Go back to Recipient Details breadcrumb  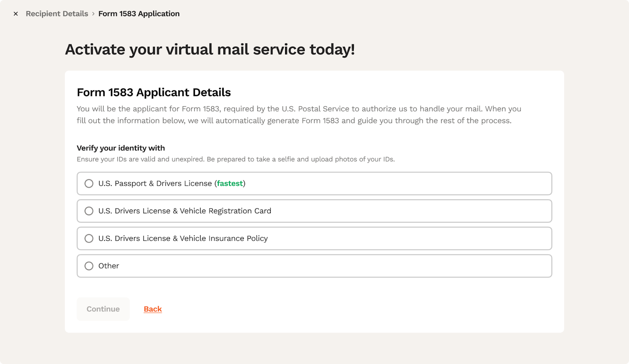(57, 14)
